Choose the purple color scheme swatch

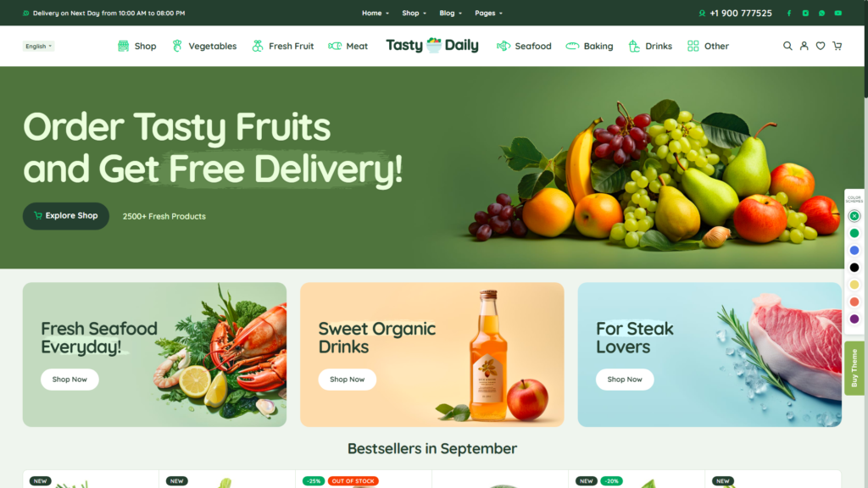854,319
